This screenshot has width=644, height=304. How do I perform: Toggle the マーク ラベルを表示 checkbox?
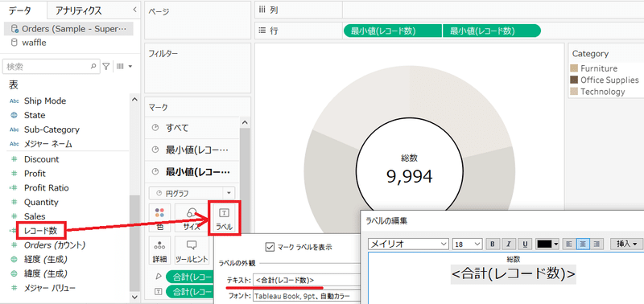(x=270, y=247)
